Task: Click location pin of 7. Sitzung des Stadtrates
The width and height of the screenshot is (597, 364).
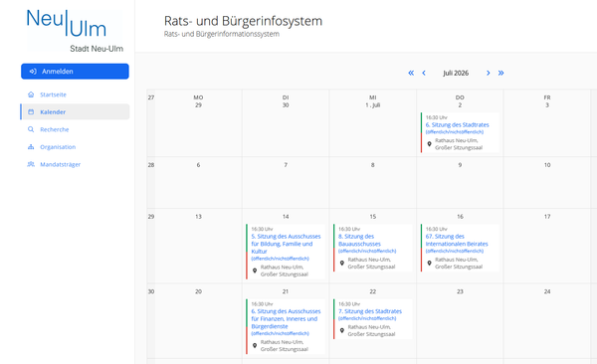Action: coord(342,330)
